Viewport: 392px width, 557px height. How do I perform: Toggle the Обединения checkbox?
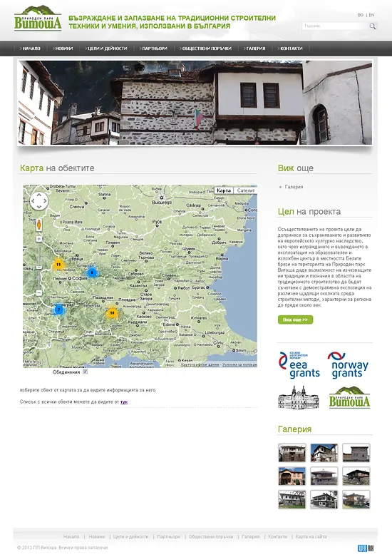tap(86, 372)
